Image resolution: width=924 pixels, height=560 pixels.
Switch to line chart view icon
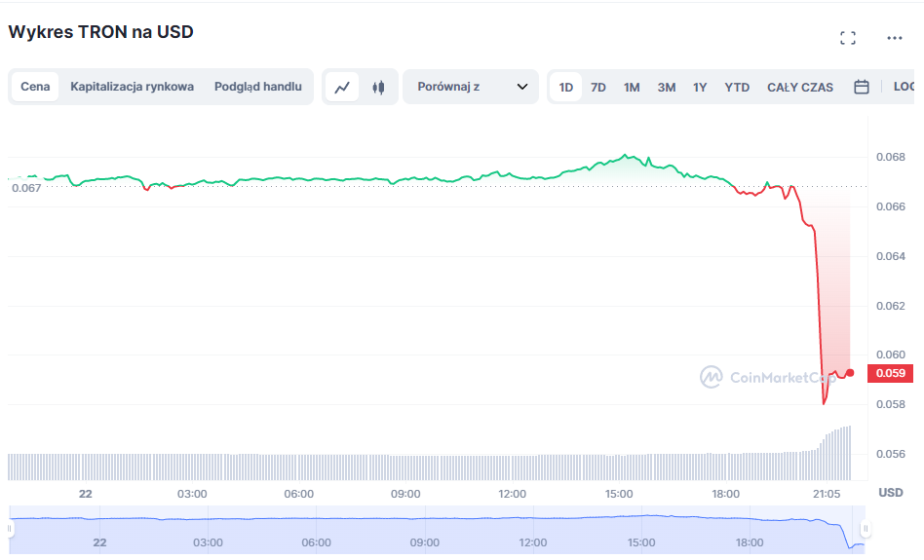pyautogui.click(x=342, y=87)
